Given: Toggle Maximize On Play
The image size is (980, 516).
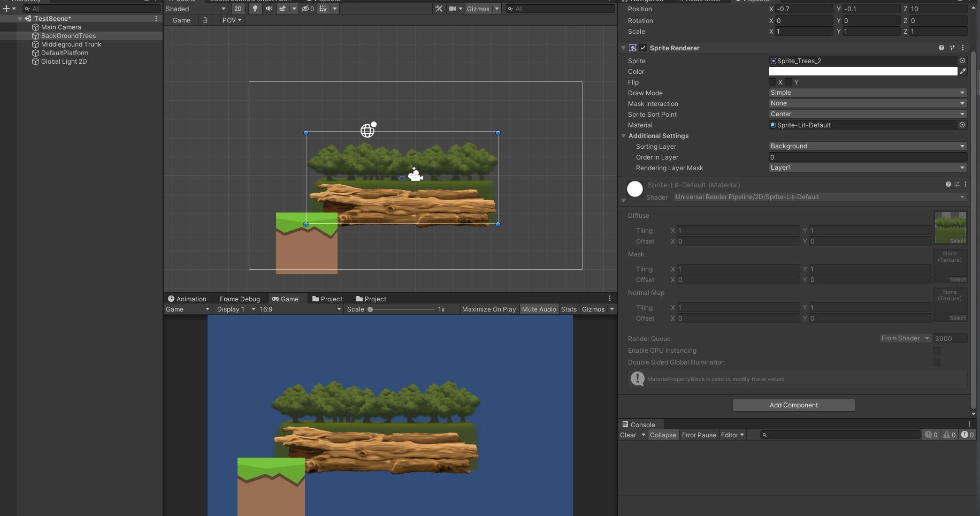Looking at the screenshot, I should tap(489, 309).
